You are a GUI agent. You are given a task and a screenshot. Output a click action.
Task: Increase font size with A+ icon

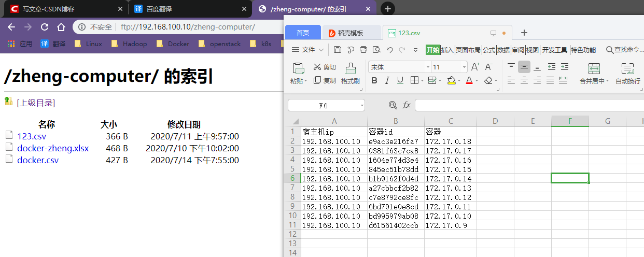tap(475, 67)
